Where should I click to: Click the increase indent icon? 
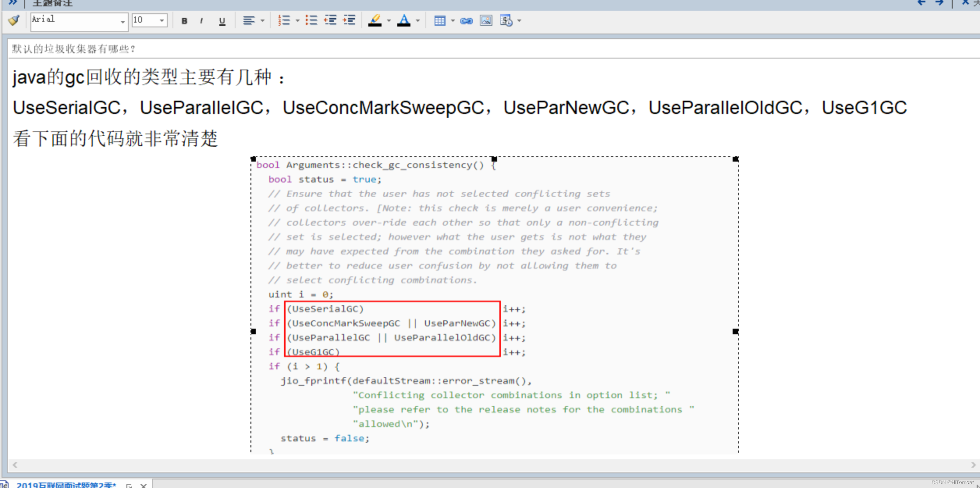349,20
